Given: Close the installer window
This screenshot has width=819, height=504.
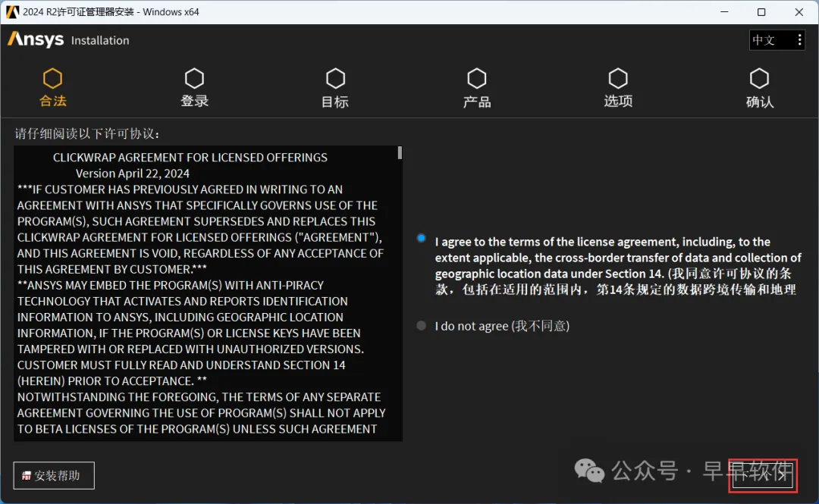Looking at the screenshot, I should coord(799,12).
